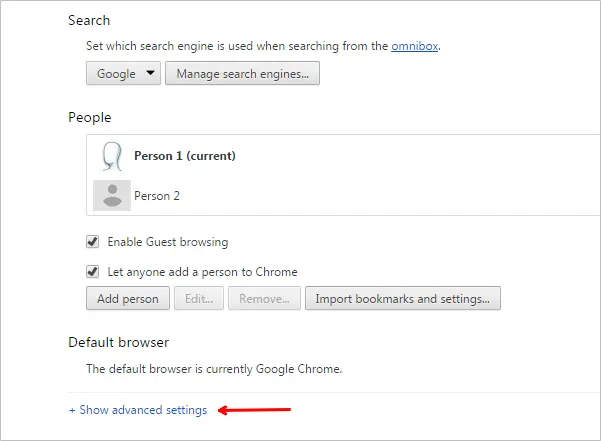Click the grayed Remove button
The image size is (601, 441).
(x=264, y=298)
